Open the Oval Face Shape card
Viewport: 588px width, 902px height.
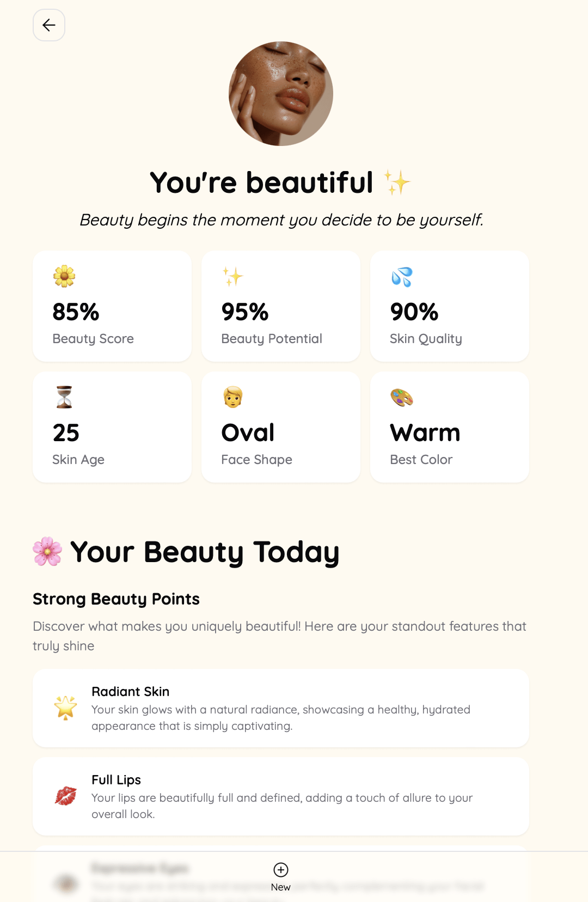click(281, 427)
